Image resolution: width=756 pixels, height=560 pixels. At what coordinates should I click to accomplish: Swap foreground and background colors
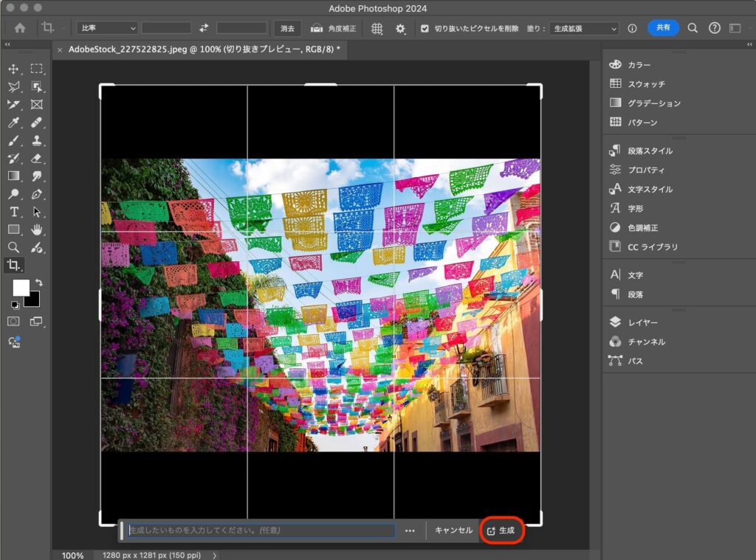[38, 283]
